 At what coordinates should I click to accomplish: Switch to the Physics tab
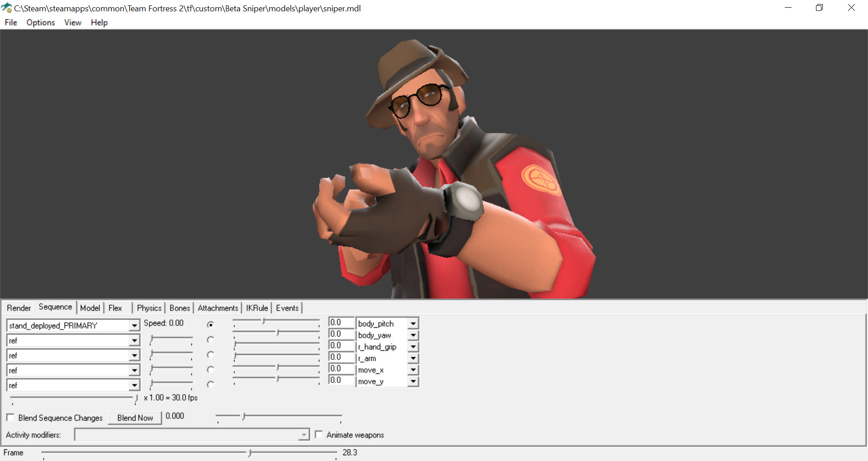pyautogui.click(x=149, y=308)
